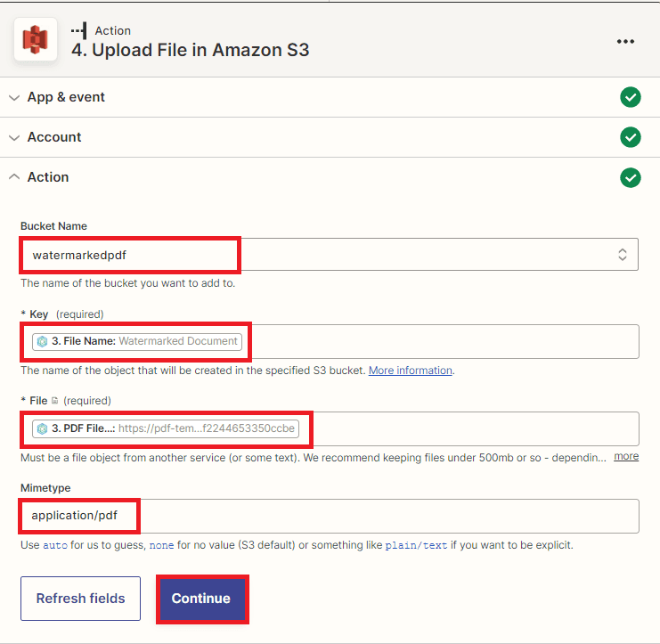The image size is (660, 644).
Task: Click the icon in PDF File pill
Action: (x=42, y=428)
